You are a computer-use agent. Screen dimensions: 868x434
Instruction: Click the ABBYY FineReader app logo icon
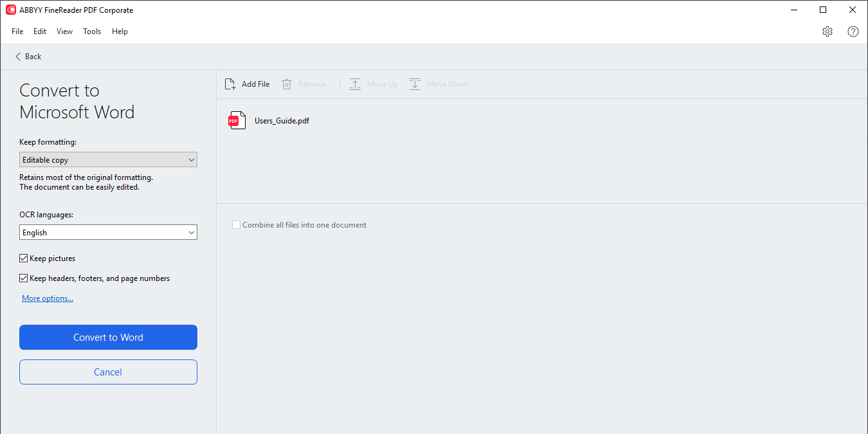(10, 10)
